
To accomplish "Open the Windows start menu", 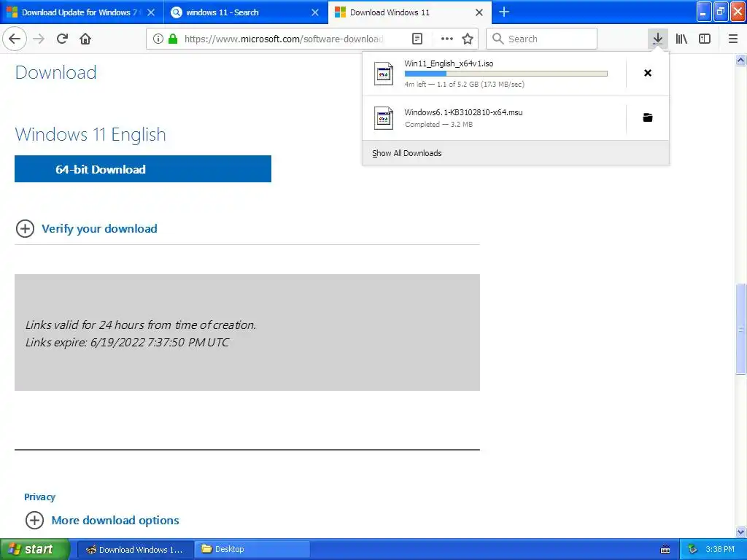I will (35, 549).
